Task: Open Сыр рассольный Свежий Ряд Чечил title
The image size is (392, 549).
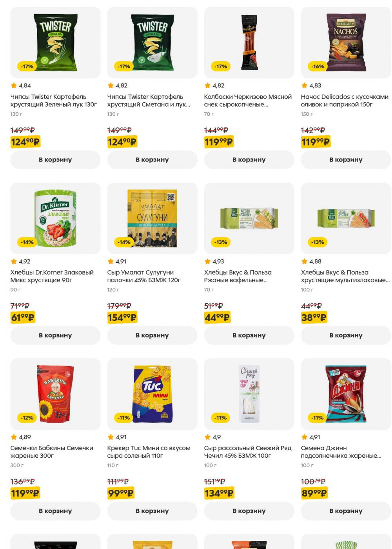Action: [x=248, y=452]
